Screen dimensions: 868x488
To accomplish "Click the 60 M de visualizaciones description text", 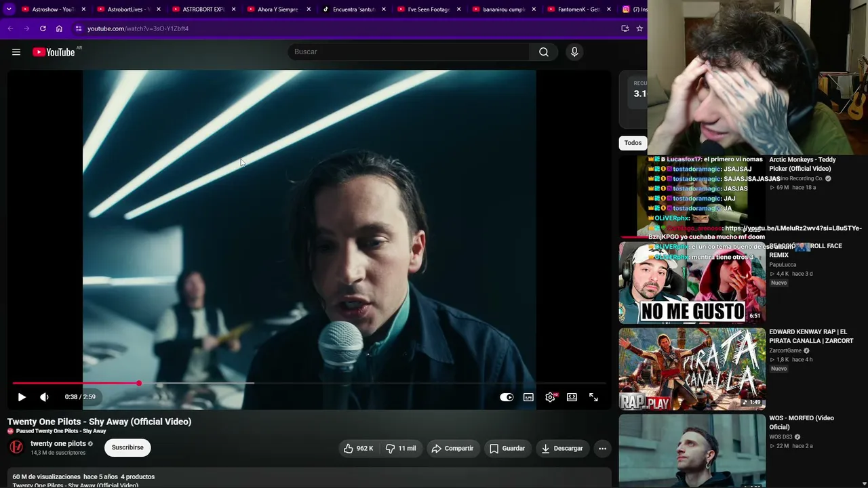I will point(46,476).
